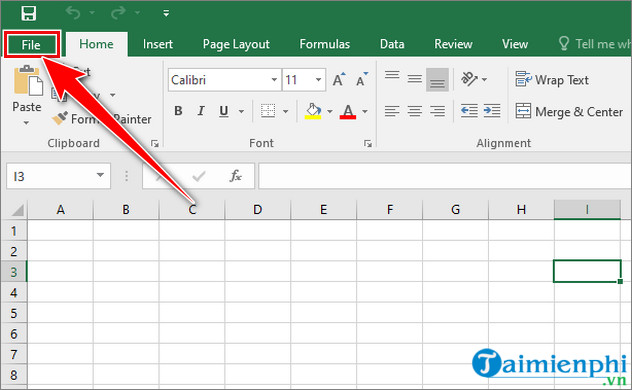This screenshot has height=390, width=632.
Task: Click the Name Box showing I3
Action: coord(58,176)
